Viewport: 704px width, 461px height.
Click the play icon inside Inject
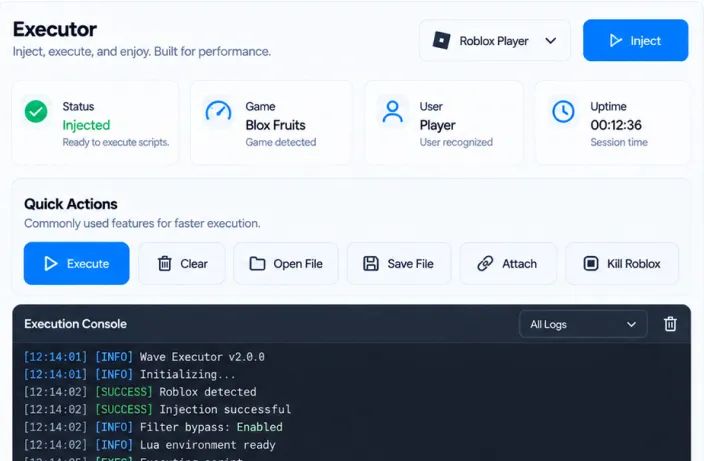[x=616, y=41]
